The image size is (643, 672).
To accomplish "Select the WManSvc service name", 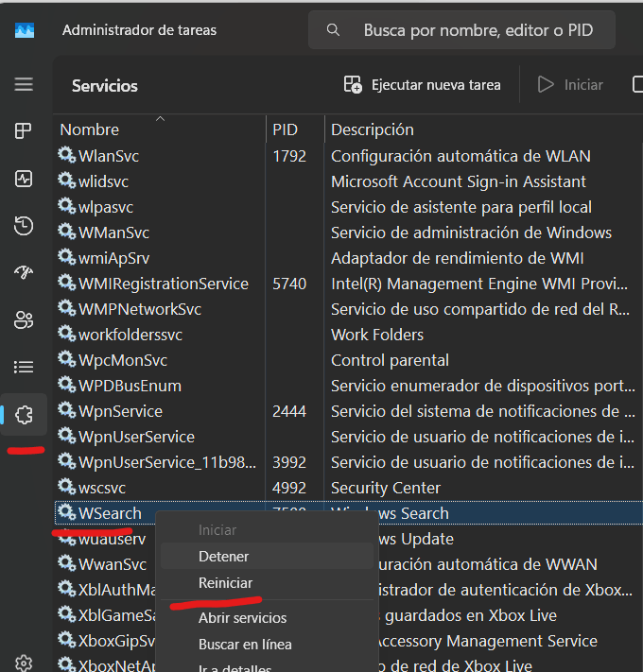I will (x=113, y=233).
